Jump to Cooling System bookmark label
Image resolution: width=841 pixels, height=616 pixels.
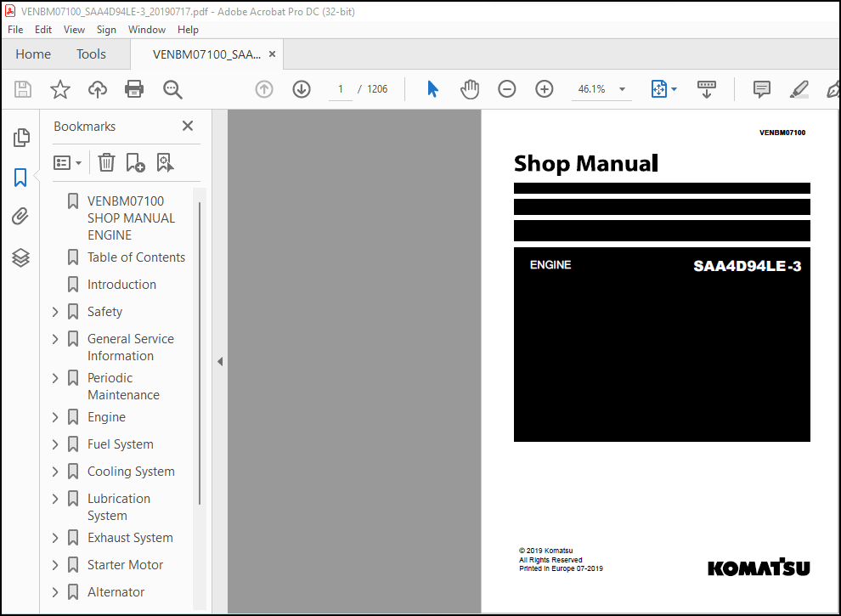pyautogui.click(x=131, y=472)
